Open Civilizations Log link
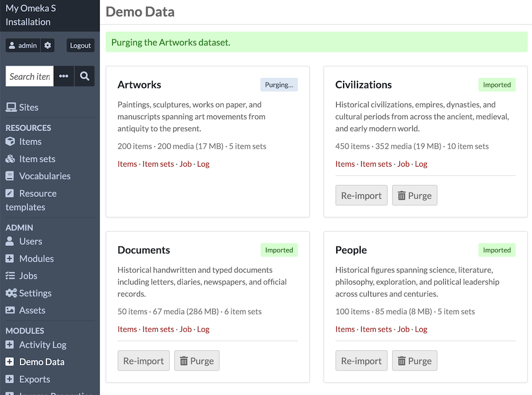The width and height of the screenshot is (532, 395). [x=421, y=164]
